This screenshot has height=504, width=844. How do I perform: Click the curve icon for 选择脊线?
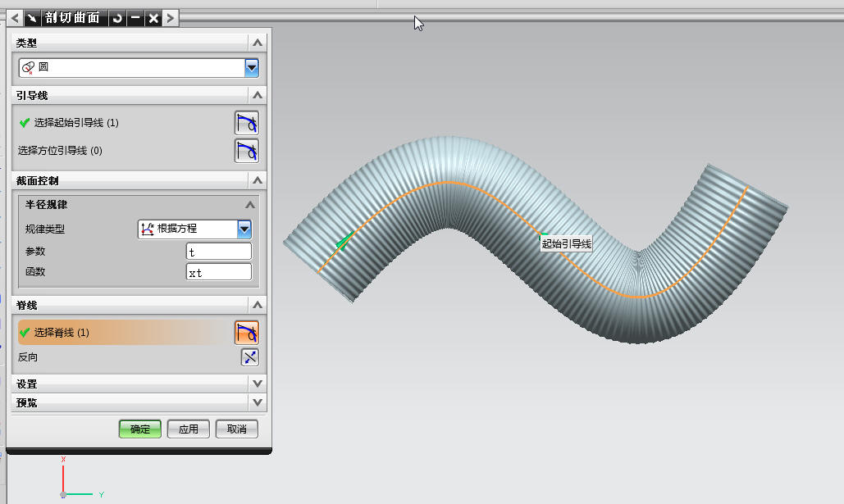247,333
